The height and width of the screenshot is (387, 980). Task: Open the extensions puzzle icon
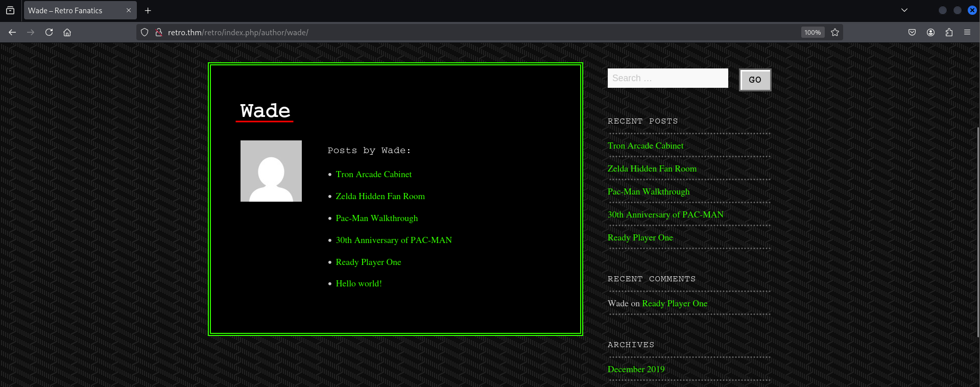point(949,32)
